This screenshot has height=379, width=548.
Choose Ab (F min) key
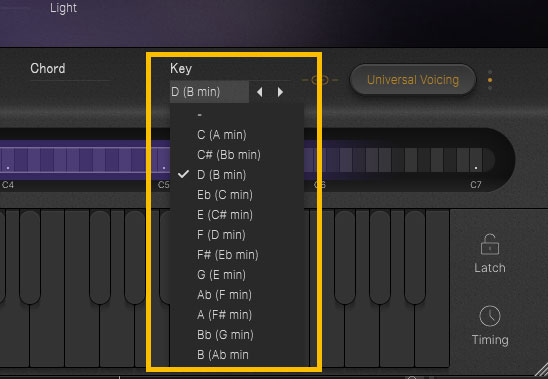pyautogui.click(x=237, y=295)
